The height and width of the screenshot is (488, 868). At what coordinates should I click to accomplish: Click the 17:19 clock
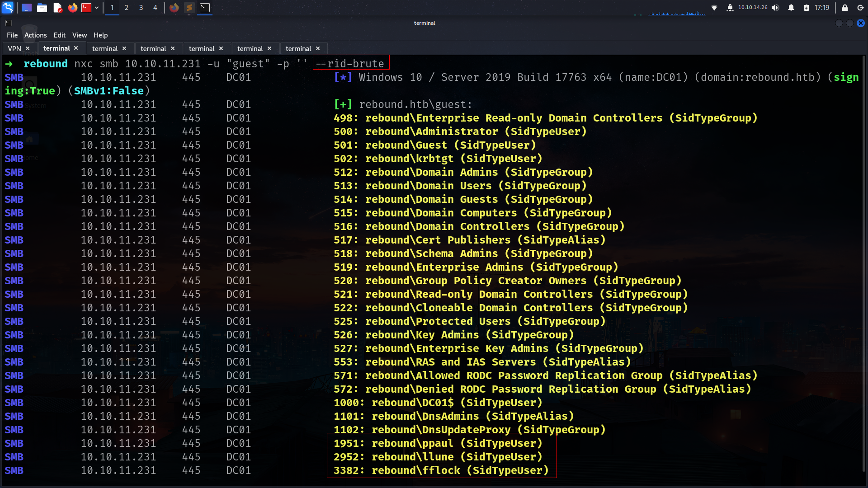(822, 8)
